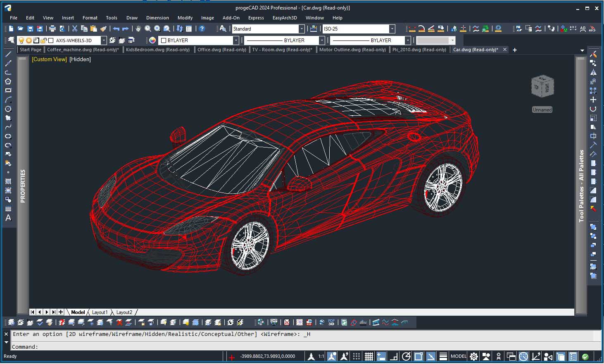Click the Print icon in toolbar
Image resolution: width=604 pixels, height=364 pixels.
[x=52, y=29]
